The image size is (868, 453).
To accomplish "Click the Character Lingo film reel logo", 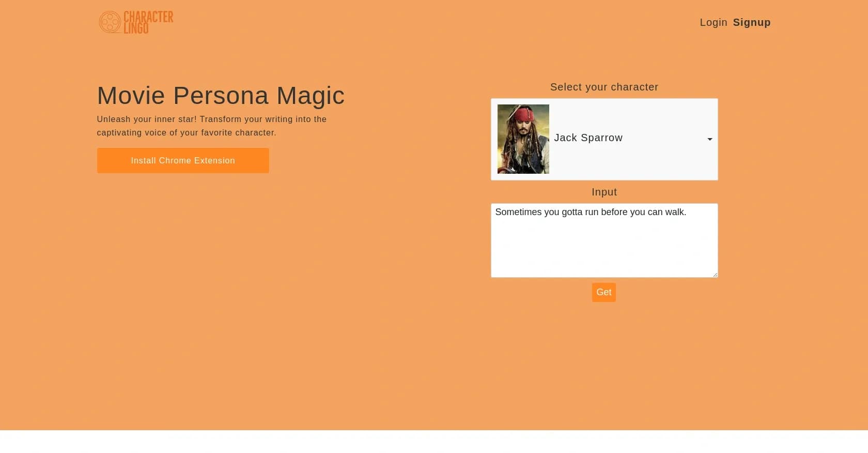I will [136, 22].
